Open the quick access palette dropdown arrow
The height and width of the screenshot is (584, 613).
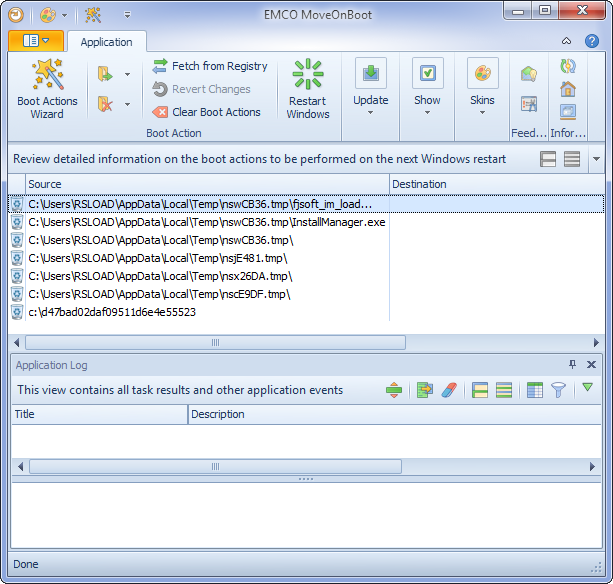(65, 16)
